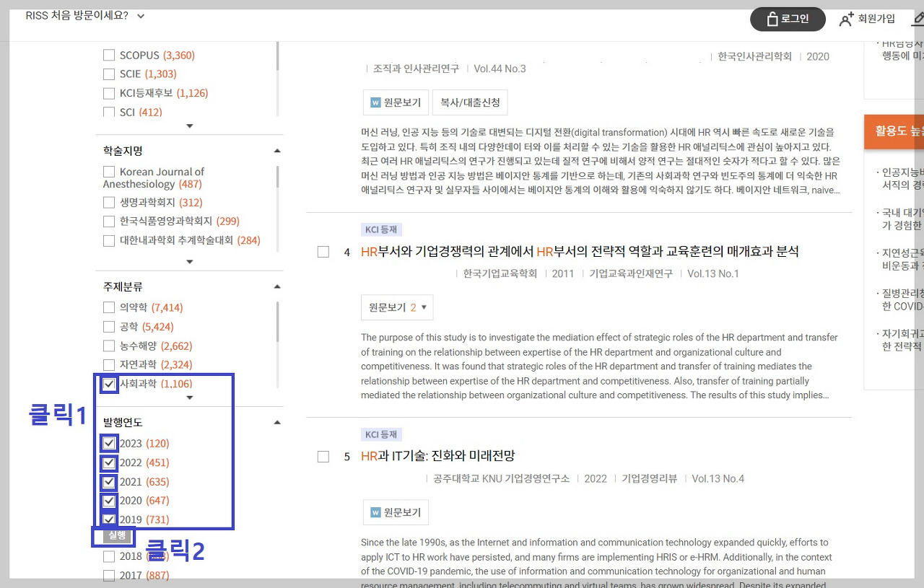Uncheck the 2019 publication year checkbox

[x=109, y=519]
